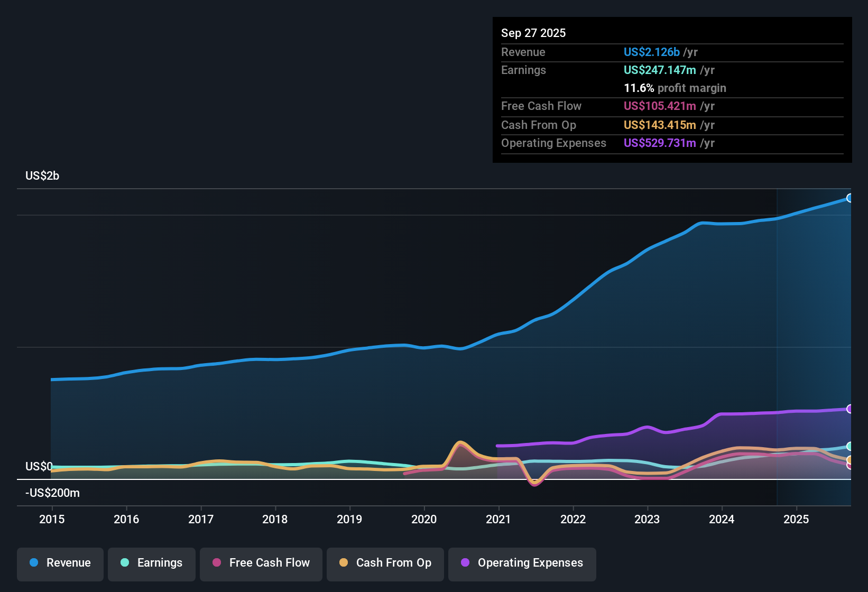Screen dimensions: 868x592
Task: Click the orange Cash From Op legend dot
Action: pos(344,563)
